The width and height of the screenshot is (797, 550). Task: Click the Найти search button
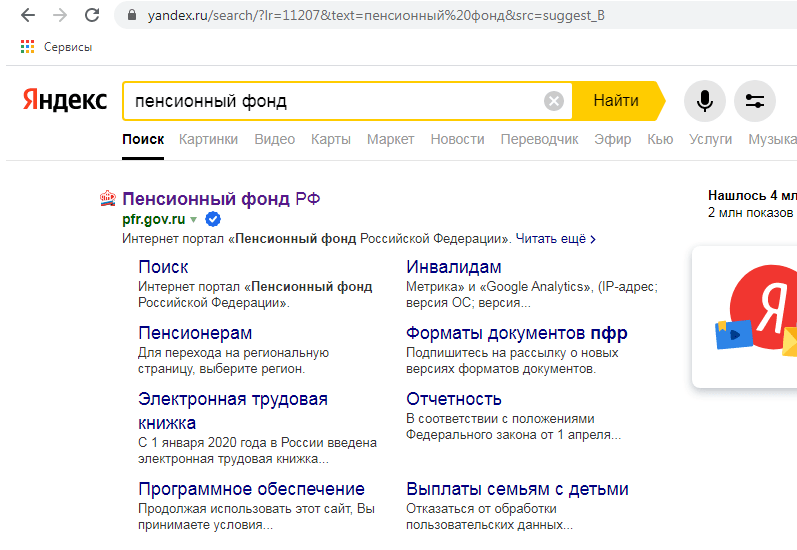click(616, 101)
